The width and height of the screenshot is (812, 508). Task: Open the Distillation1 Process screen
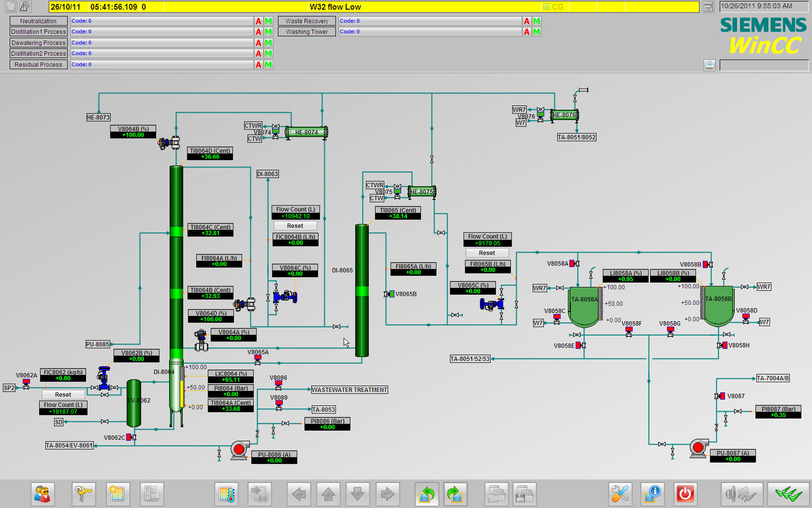pos(38,32)
